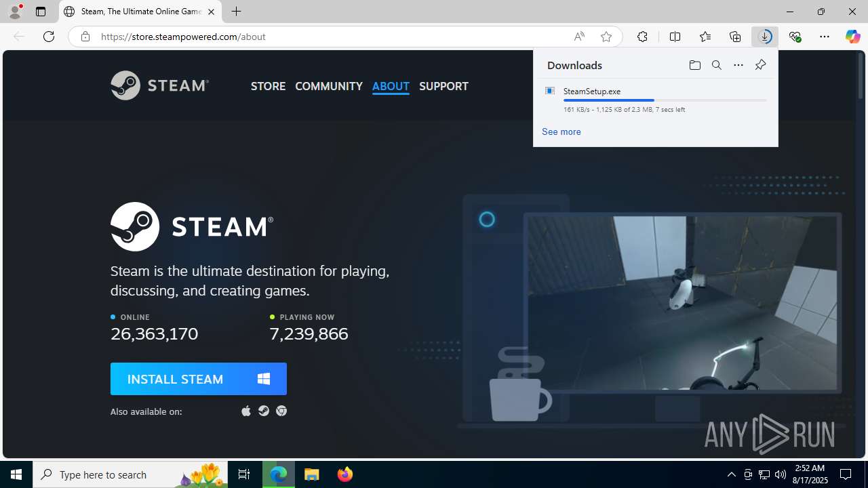The height and width of the screenshot is (488, 868).
Task: Choose the SteamOS download icon
Action: coord(264,411)
